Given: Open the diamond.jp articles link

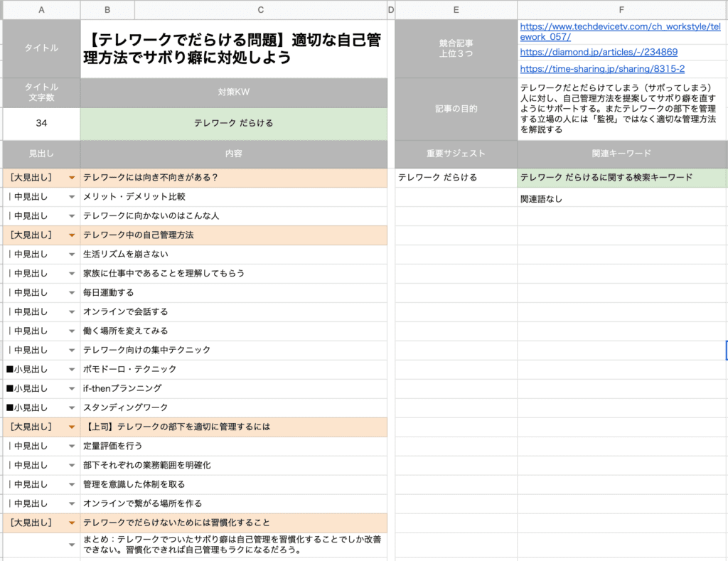Looking at the screenshot, I should pyautogui.click(x=599, y=52).
